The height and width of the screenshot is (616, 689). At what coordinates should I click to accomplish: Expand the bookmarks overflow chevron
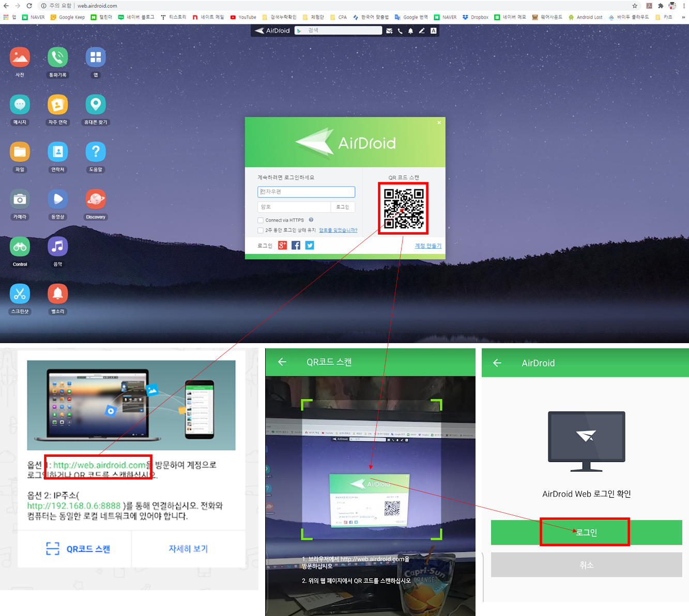point(683,17)
